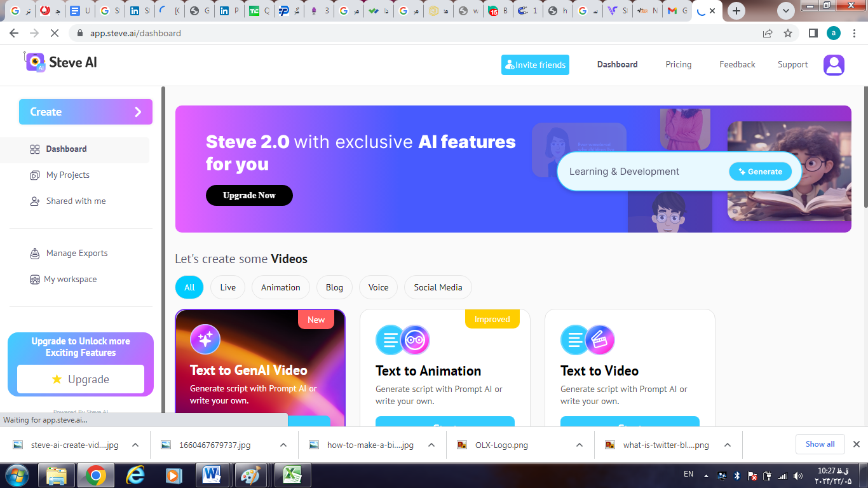Switch to the Gmail browser tab

pyautogui.click(x=676, y=11)
